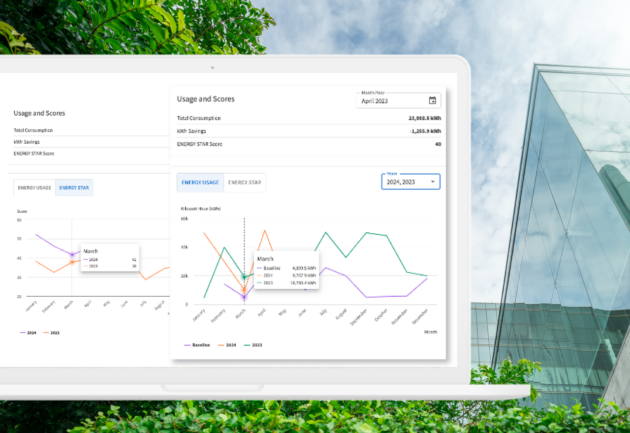630x433 pixels.
Task: Toggle 2023 legend entry in the usage chart
Action: [x=253, y=345]
